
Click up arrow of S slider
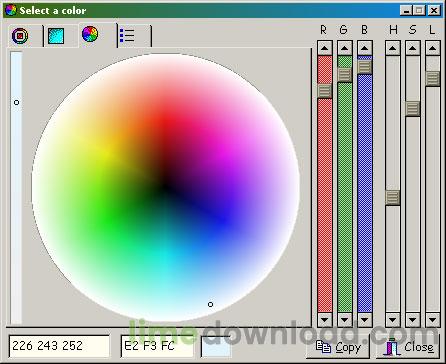[413, 48]
